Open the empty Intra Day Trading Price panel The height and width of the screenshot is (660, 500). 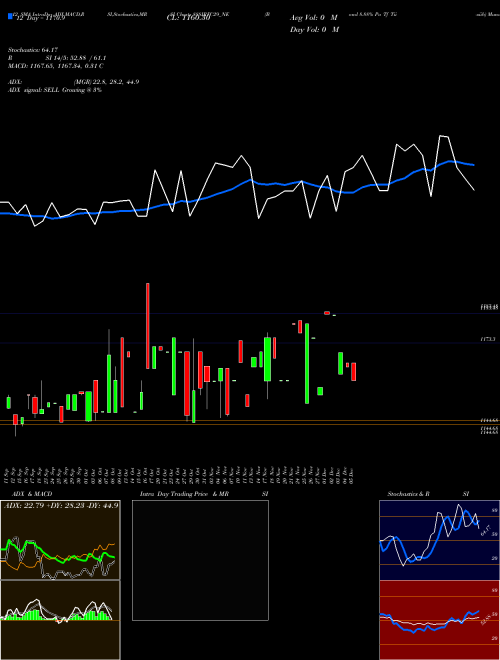(x=200, y=560)
